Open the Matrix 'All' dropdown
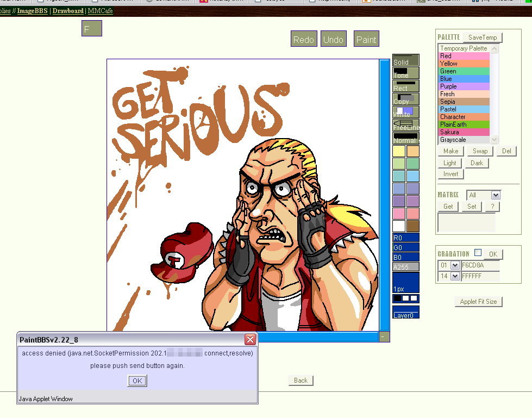 point(483,195)
